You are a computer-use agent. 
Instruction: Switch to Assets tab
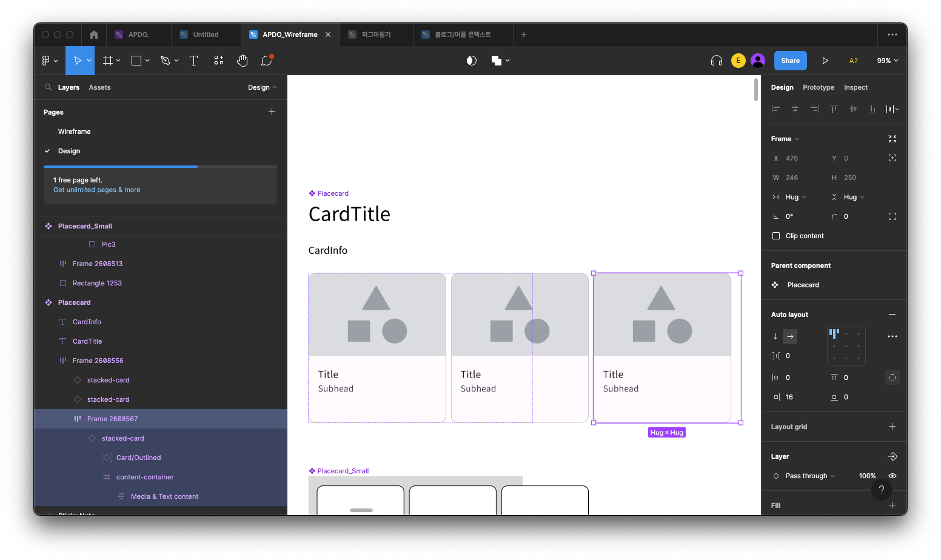pos(99,87)
